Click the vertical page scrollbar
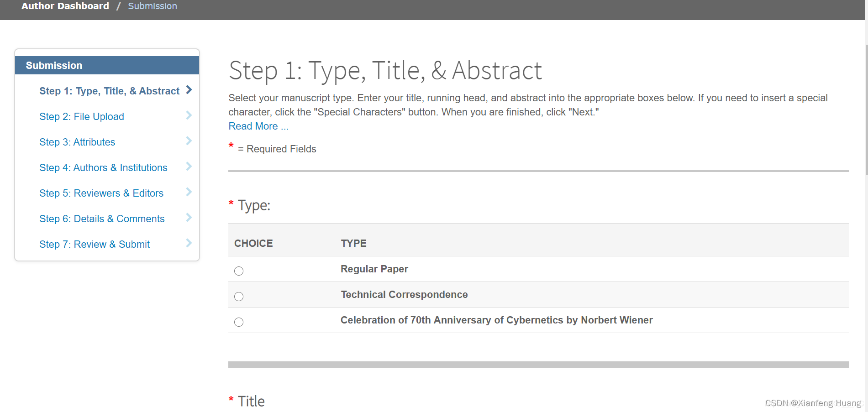Screen dimensions: 868x412 pyautogui.click(x=866, y=110)
